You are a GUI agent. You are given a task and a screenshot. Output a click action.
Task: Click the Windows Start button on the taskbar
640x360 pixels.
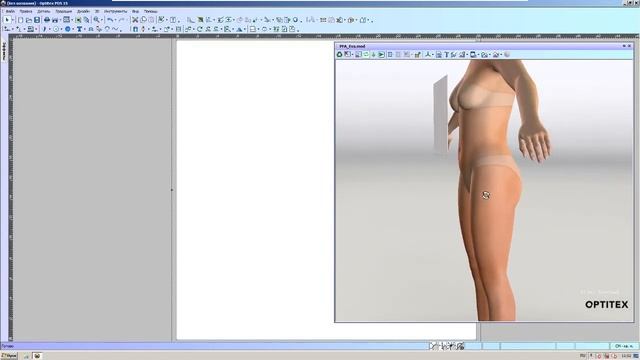coord(9,356)
